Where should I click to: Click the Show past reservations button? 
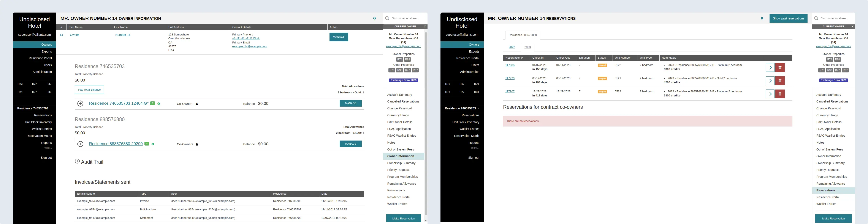(788, 18)
